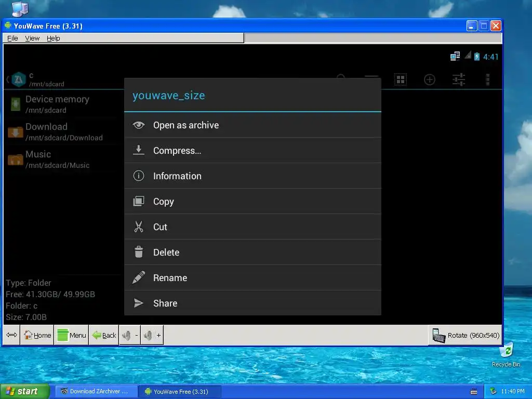Choose Share in the context menu
Image resolution: width=532 pixels, height=399 pixels.
pyautogui.click(x=252, y=303)
